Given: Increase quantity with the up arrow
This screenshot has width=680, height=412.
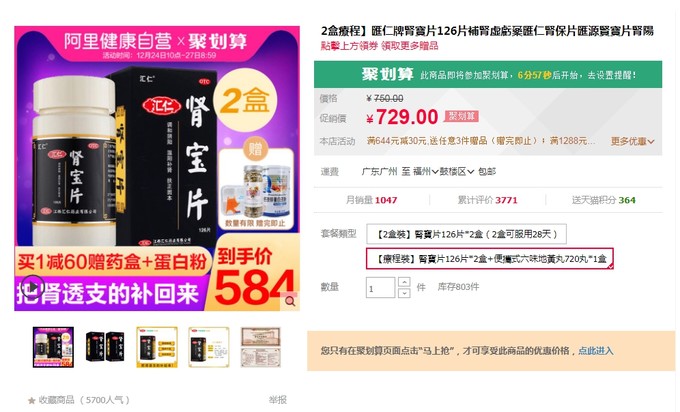Looking at the screenshot, I should click(x=404, y=282).
